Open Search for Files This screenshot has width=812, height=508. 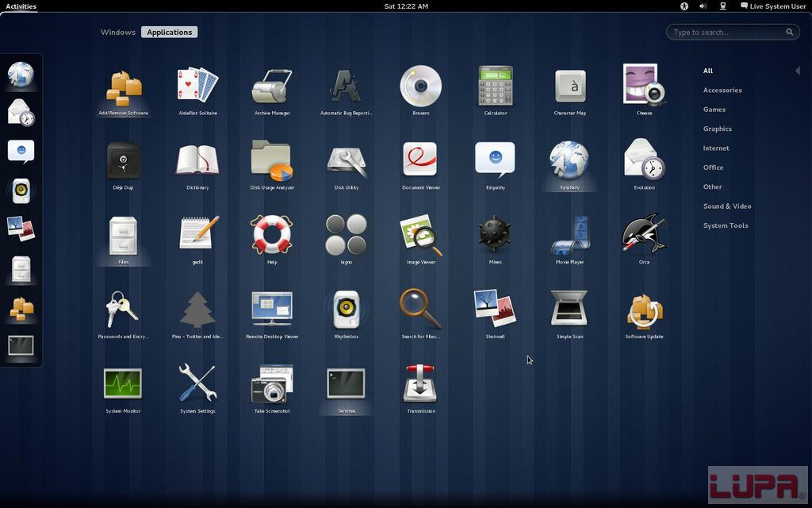(421, 314)
